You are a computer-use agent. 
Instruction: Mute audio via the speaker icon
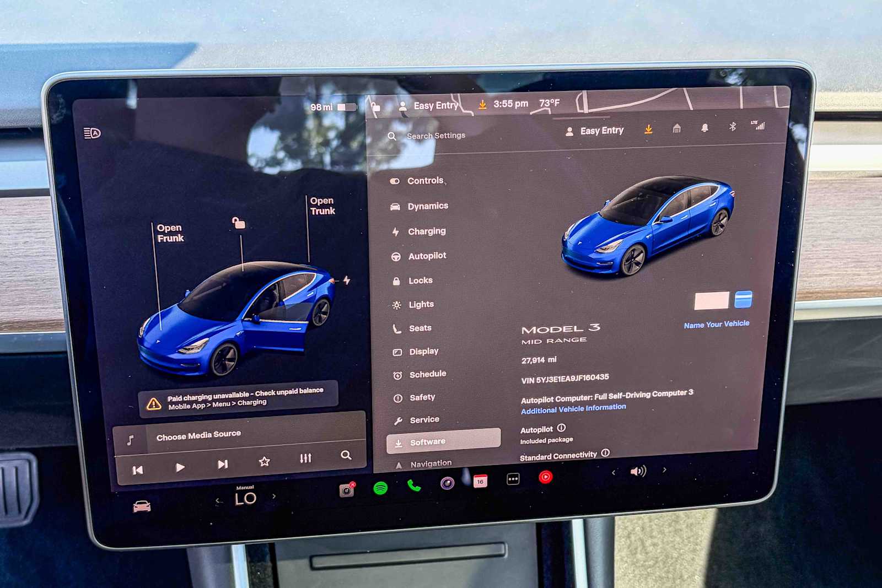tap(638, 471)
